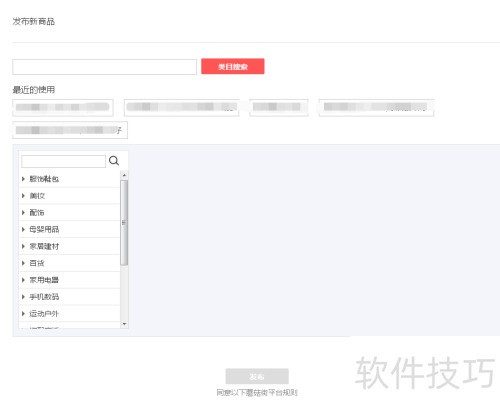The height and width of the screenshot is (410, 500).
Task: Click the category list scroll-up arrow
Action: [124, 175]
